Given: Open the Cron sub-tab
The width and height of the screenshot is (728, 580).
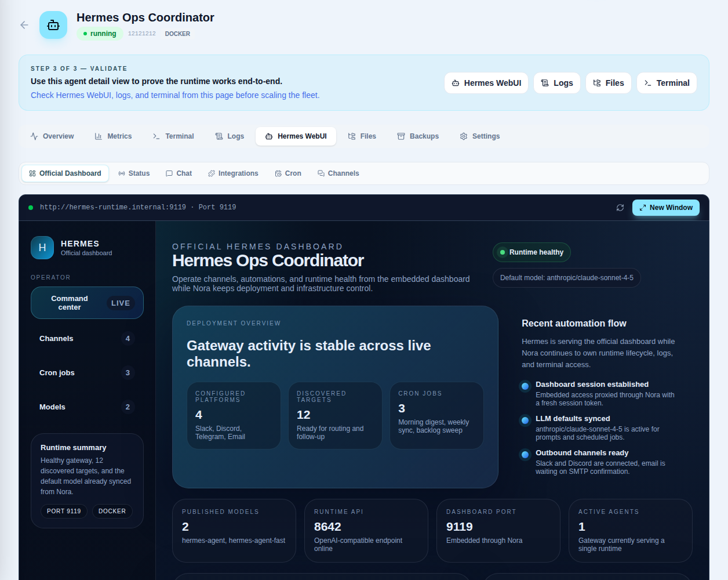Looking at the screenshot, I should pyautogui.click(x=288, y=173).
